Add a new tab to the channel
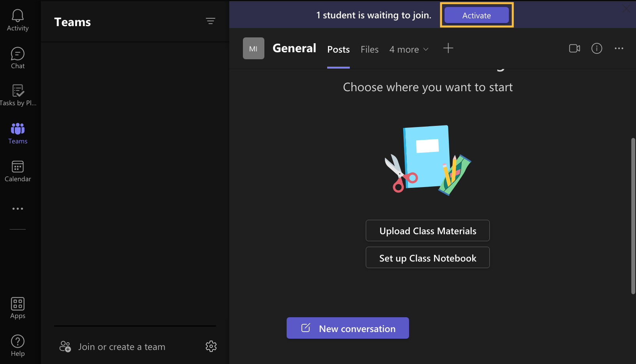Screen dimensions: 636x364 (448, 48)
